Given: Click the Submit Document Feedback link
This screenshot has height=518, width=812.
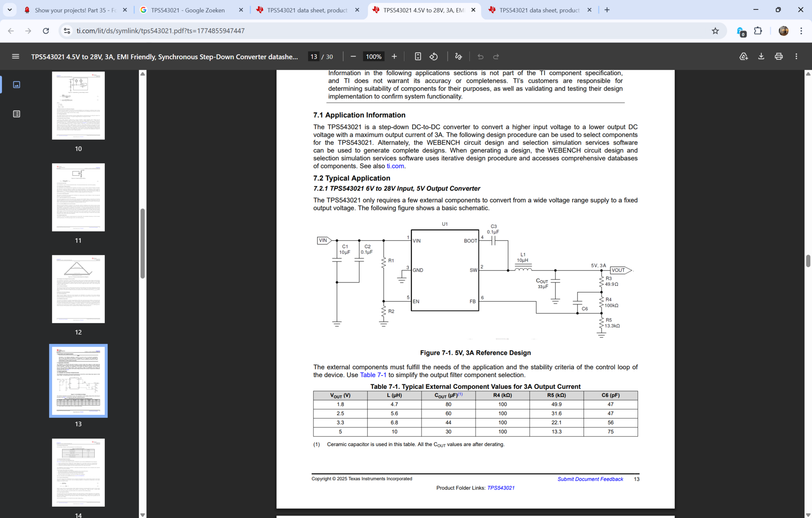Looking at the screenshot, I should 590,479.
